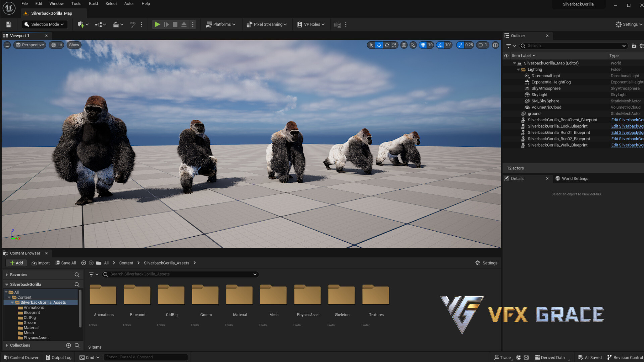Open the Selection Mode dropdown
644x362 pixels.
pyautogui.click(x=44, y=24)
